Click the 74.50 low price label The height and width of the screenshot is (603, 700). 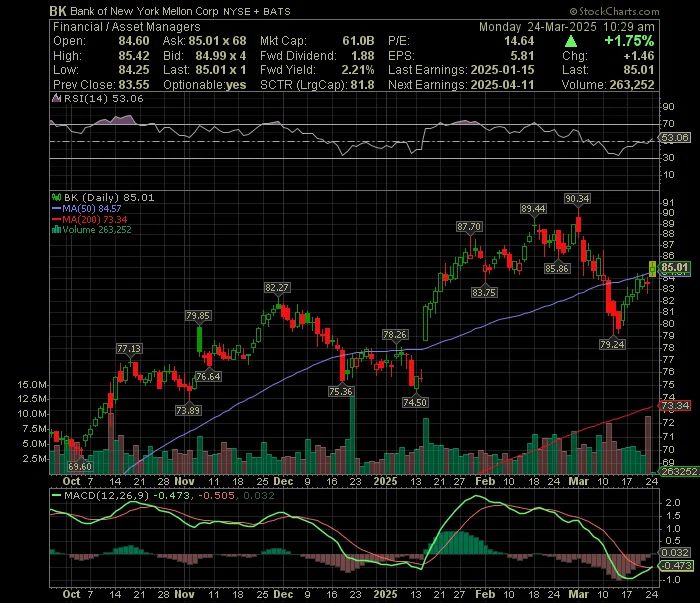click(x=415, y=403)
